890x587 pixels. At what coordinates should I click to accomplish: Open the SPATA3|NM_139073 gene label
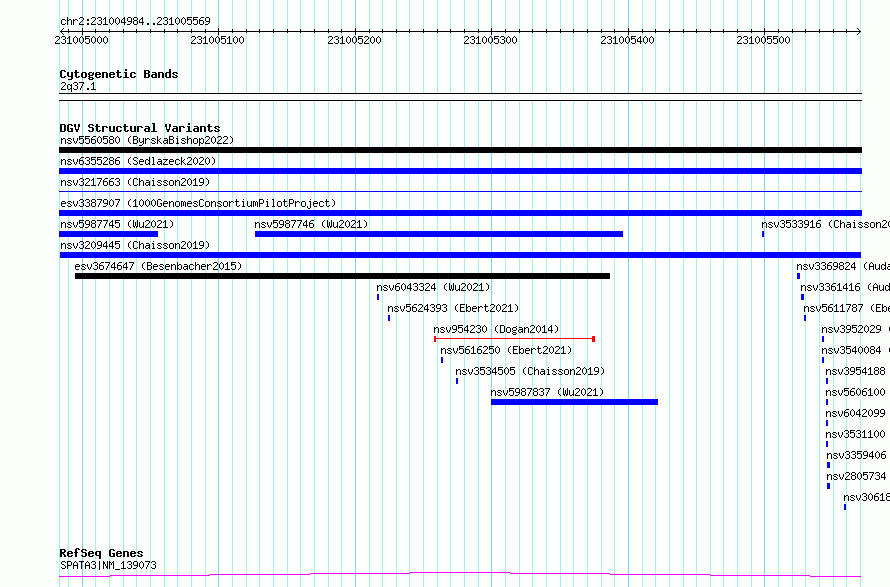pos(108,565)
